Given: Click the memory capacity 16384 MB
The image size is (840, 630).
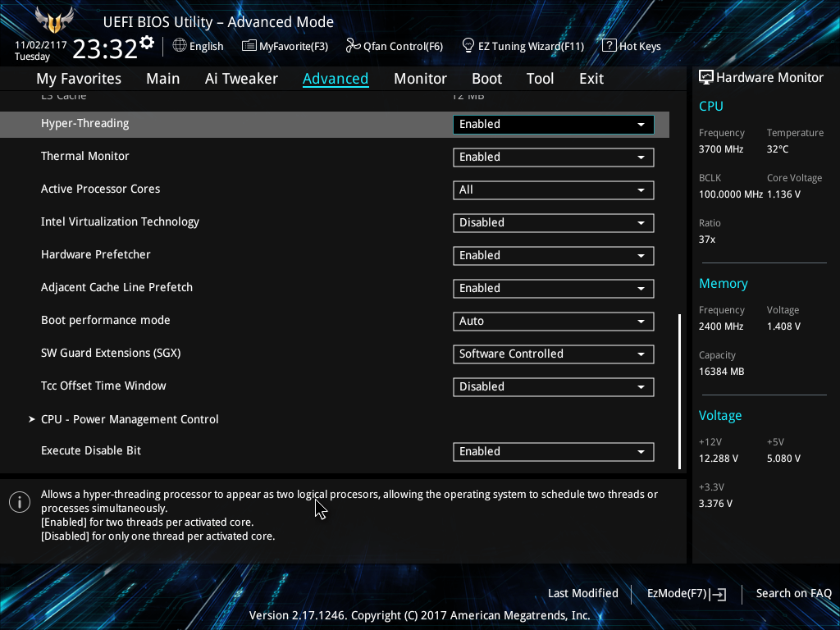Looking at the screenshot, I should [x=722, y=372].
